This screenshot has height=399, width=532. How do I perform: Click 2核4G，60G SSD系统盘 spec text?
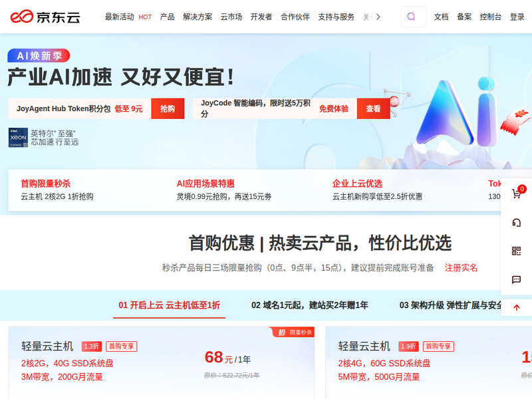pyautogui.click(x=384, y=363)
